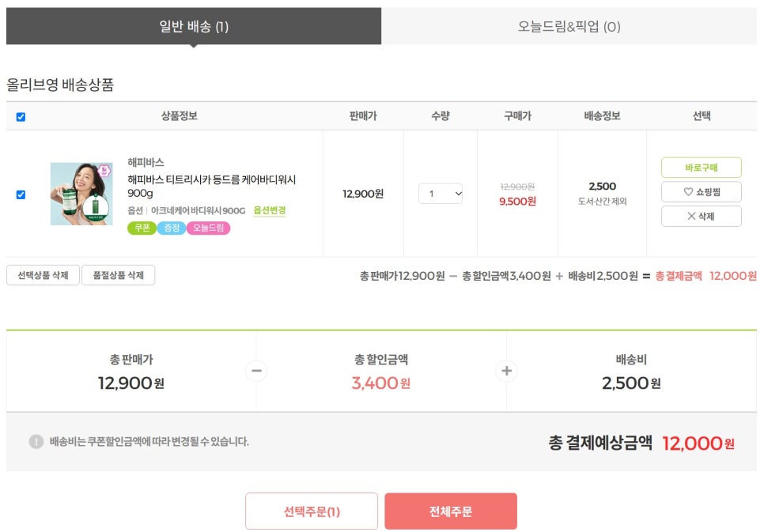Click the plus circle icon before 배송비
Screen dimensions: 764x532
506,371
